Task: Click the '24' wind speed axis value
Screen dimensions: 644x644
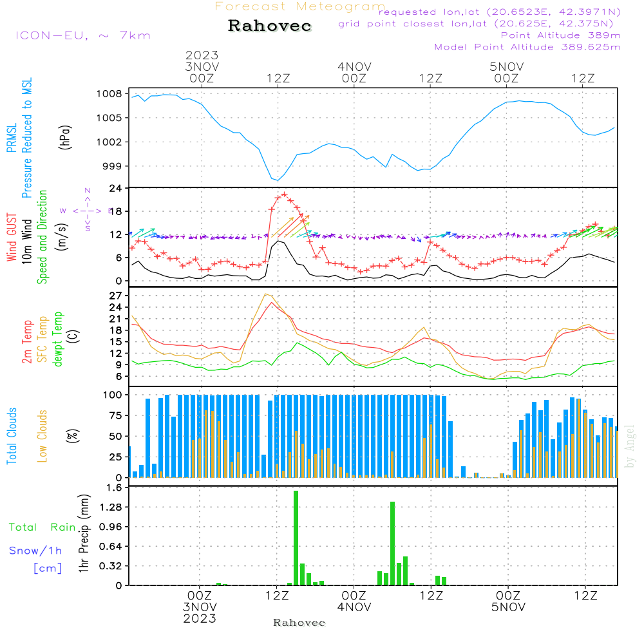Action: [x=115, y=188]
